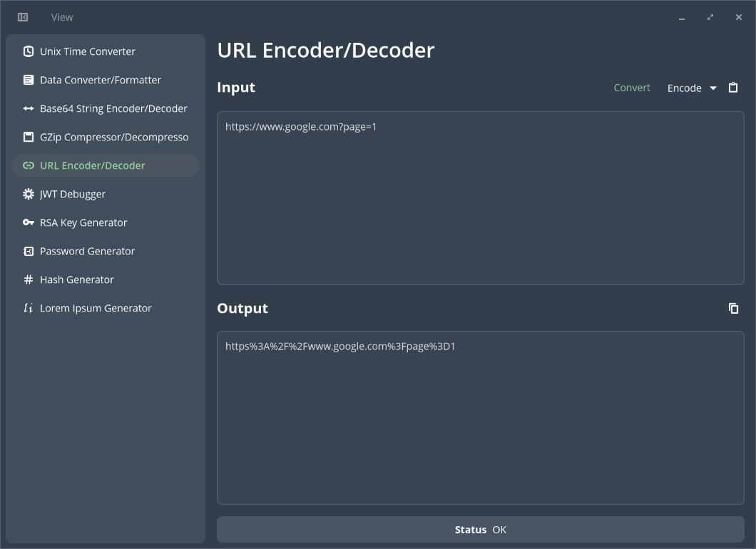Image resolution: width=756 pixels, height=549 pixels.
Task: Select URL Encoder/Decoder in the sidebar
Action: [106, 165]
